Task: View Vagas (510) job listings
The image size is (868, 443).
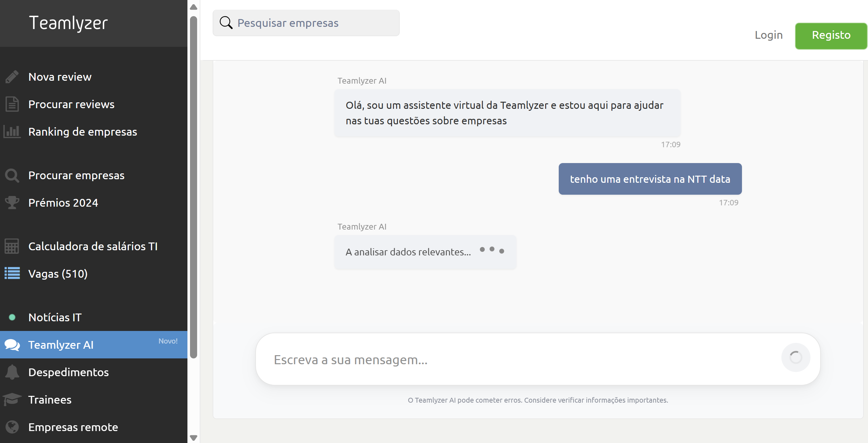Action: 94,273
